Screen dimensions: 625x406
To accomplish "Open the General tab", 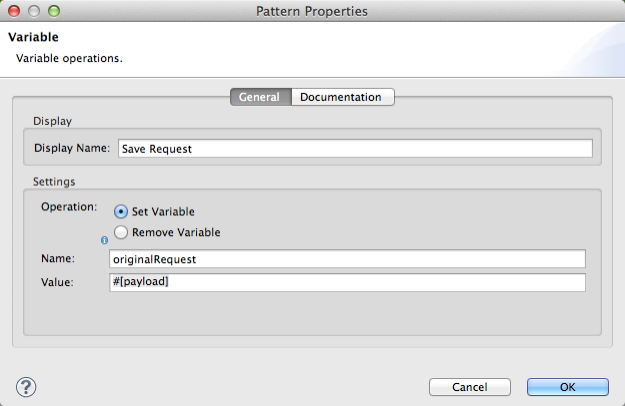I will coord(259,97).
